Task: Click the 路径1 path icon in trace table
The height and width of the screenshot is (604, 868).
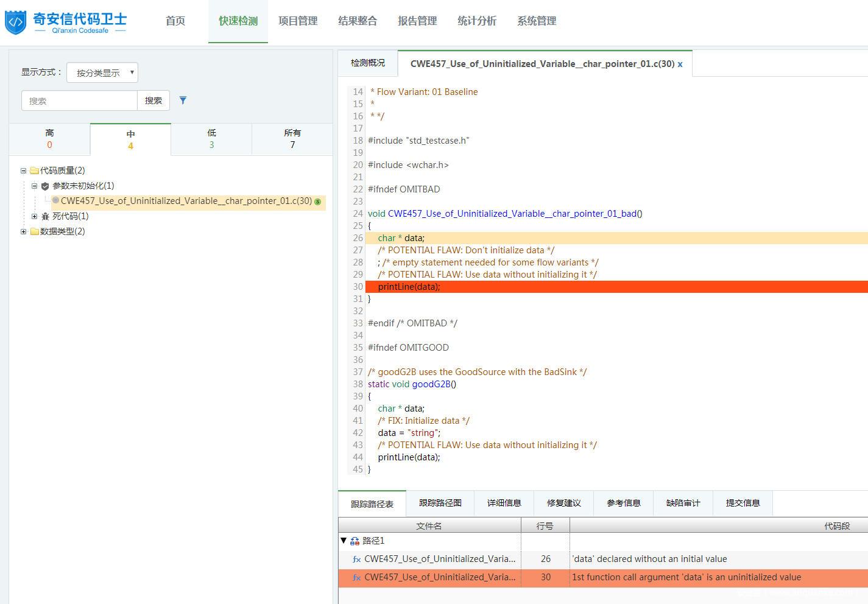Action: [355, 541]
